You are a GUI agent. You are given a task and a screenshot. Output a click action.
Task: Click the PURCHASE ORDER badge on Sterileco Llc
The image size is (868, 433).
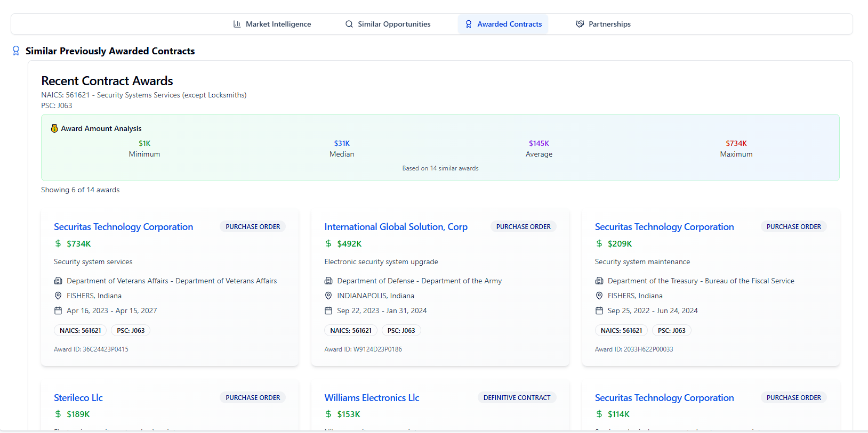(253, 398)
